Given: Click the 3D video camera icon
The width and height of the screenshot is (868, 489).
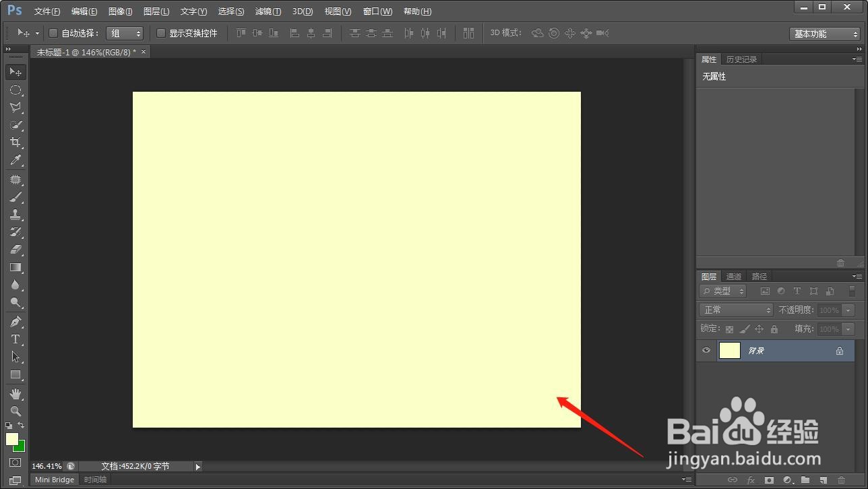Looking at the screenshot, I should [602, 33].
